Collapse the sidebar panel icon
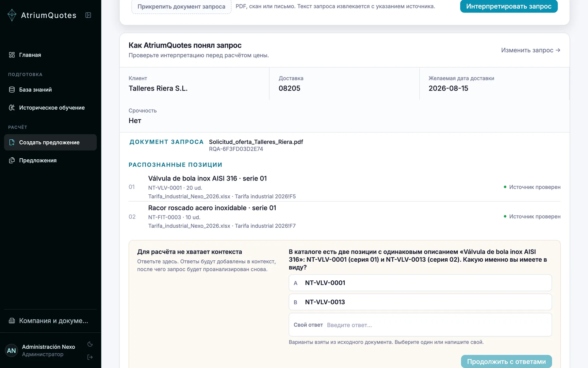Image resolution: width=588 pixels, height=368 pixels. pyautogui.click(x=88, y=15)
